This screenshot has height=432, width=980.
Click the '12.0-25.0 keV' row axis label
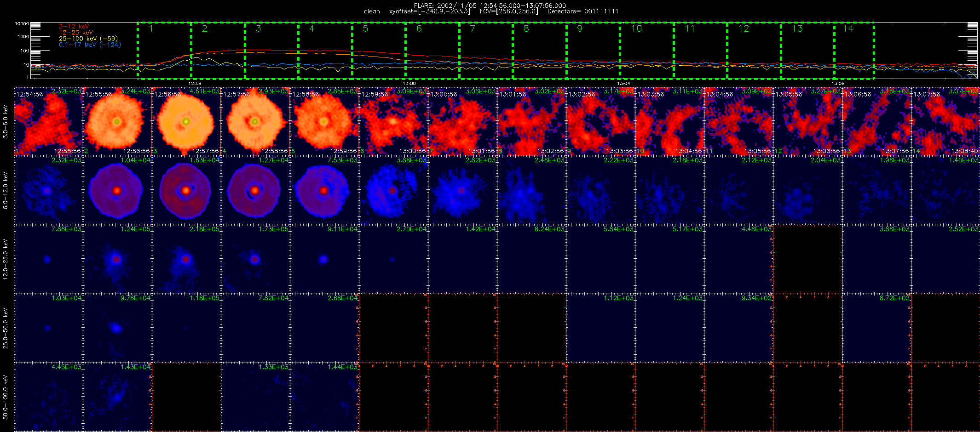click(6, 260)
